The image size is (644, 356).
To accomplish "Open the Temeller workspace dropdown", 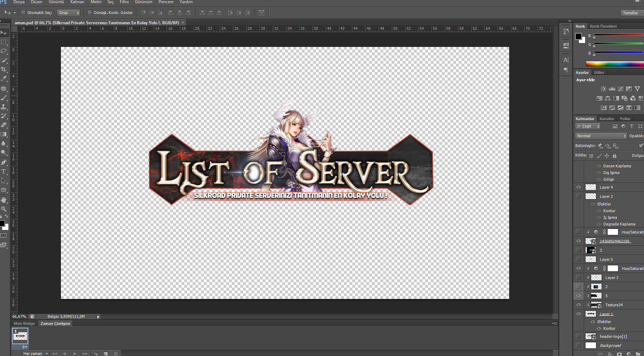I will pos(632,13).
